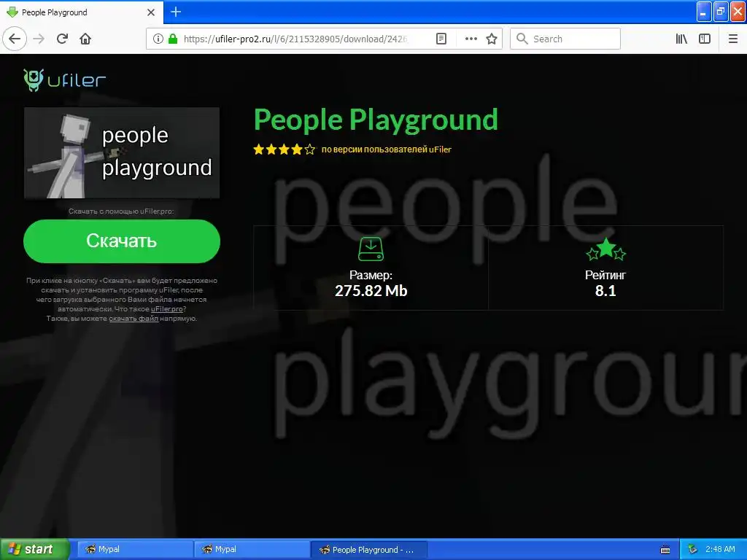This screenshot has width=747, height=560.
Task: Show the sidebars panel
Action: point(705,39)
